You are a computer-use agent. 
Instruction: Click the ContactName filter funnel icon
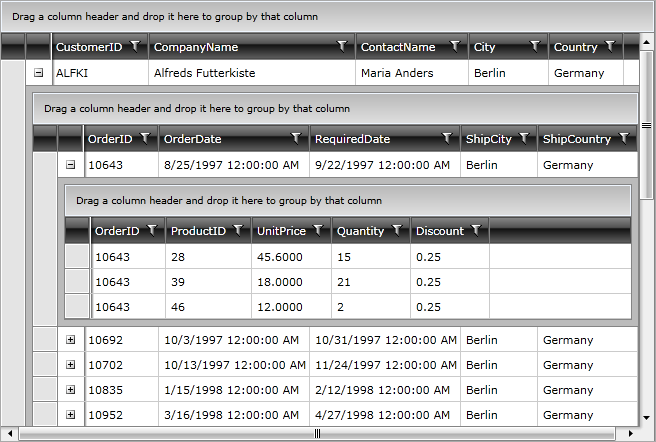point(456,46)
